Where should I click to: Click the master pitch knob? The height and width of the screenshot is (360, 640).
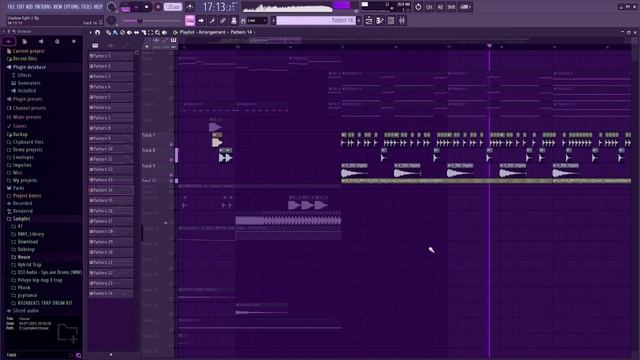(x=111, y=20)
